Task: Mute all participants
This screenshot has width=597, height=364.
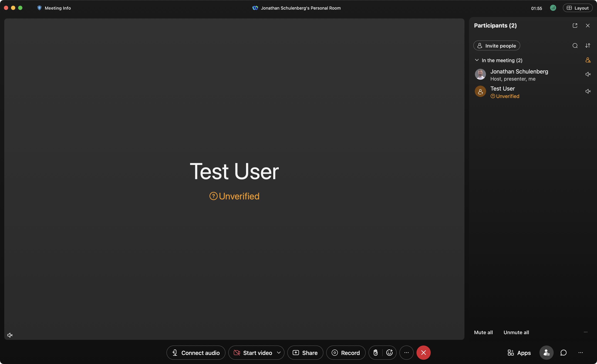Action: click(483, 332)
